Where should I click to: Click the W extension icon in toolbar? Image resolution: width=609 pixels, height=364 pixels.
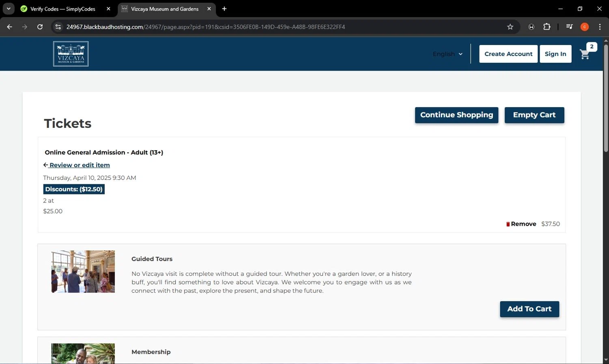tap(531, 27)
